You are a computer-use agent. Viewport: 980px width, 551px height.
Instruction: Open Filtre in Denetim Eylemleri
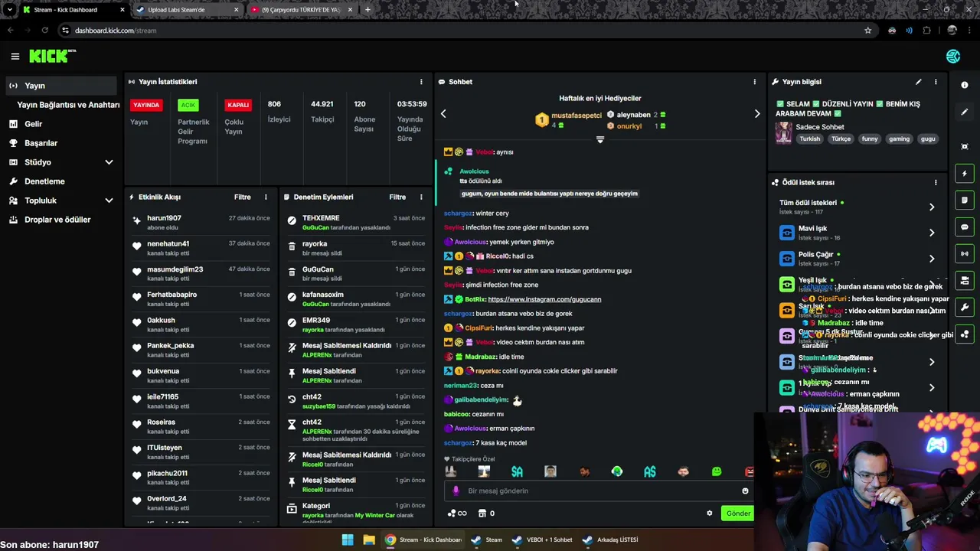click(x=397, y=197)
